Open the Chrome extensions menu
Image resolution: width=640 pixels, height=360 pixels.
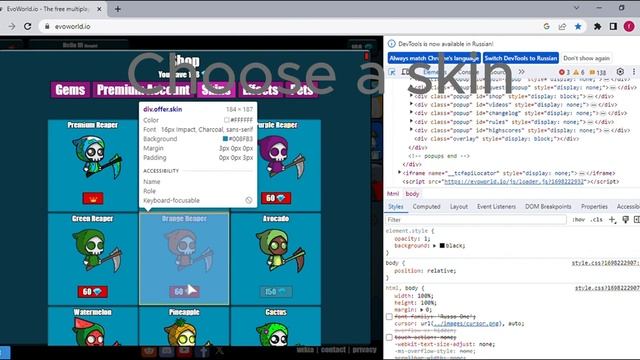click(598, 27)
